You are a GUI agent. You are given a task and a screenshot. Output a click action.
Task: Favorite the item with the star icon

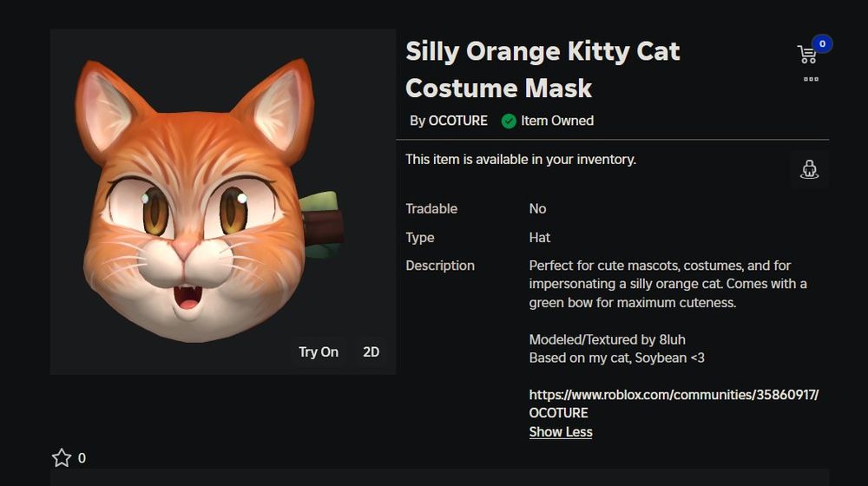[62, 457]
